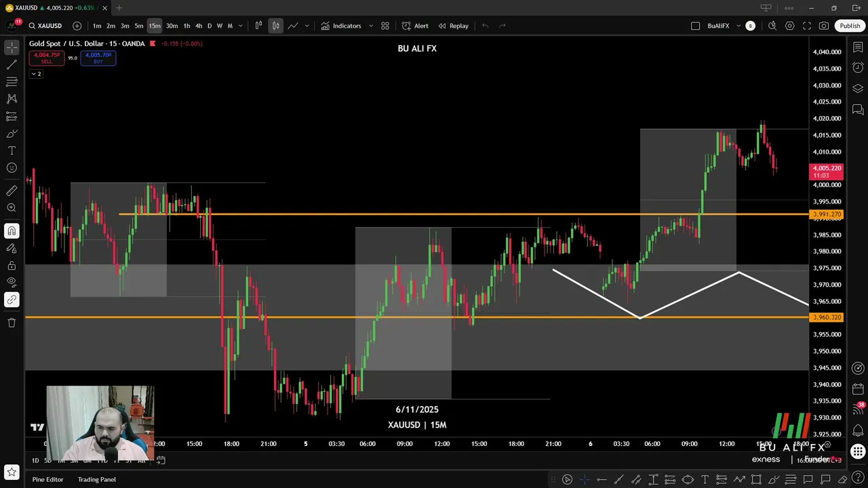
Task: Switch to the 1m timeframe
Action: coord(97,26)
